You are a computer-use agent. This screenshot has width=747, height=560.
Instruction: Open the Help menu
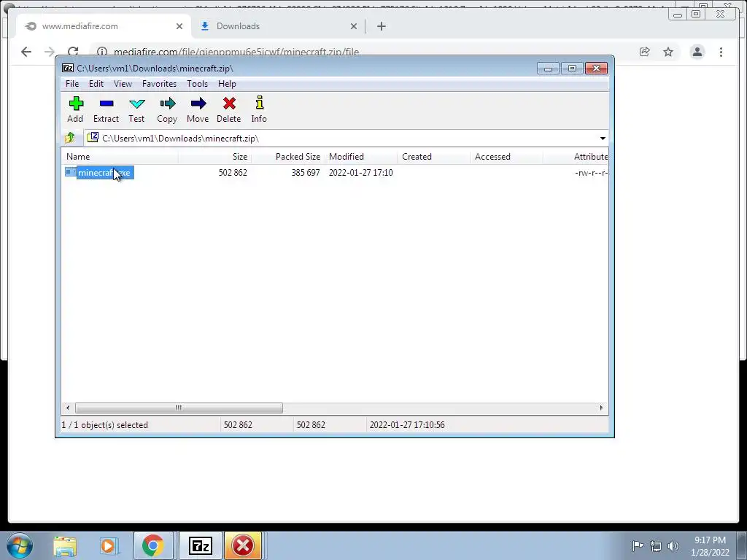(x=227, y=84)
